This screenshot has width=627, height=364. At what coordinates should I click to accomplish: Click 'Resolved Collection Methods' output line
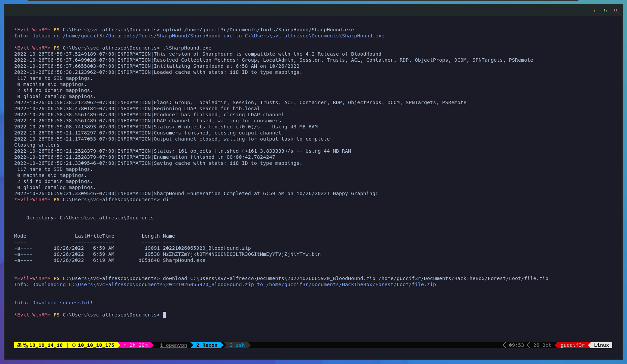click(x=274, y=60)
